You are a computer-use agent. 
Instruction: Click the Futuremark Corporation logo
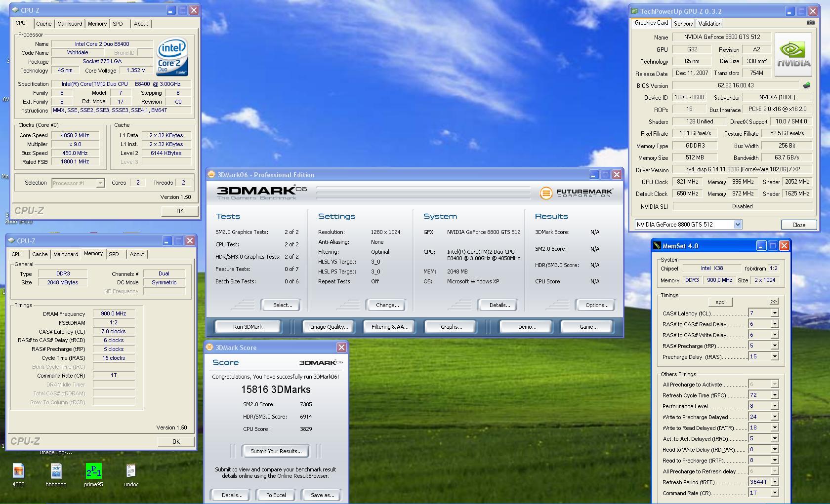[576, 193]
